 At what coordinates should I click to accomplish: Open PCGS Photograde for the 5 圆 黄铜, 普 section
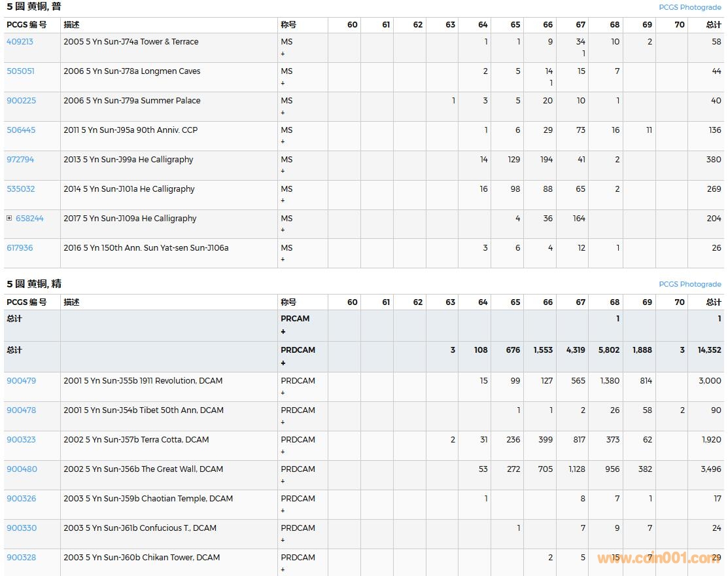[689, 8]
